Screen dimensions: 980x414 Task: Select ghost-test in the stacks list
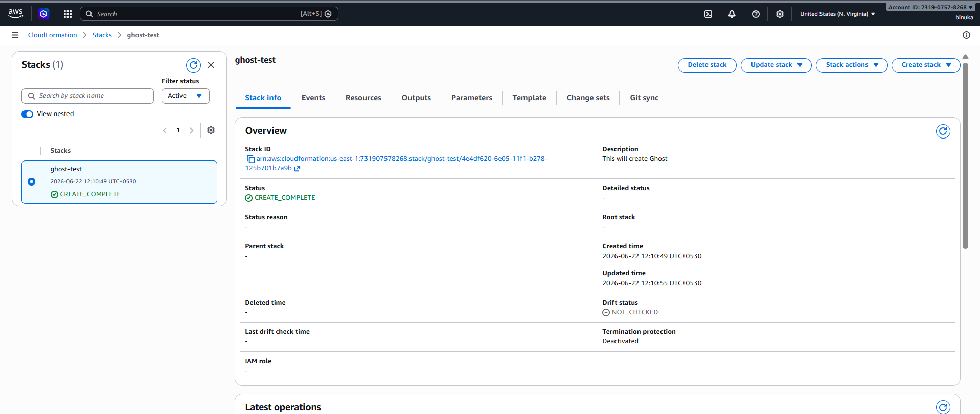pos(66,169)
